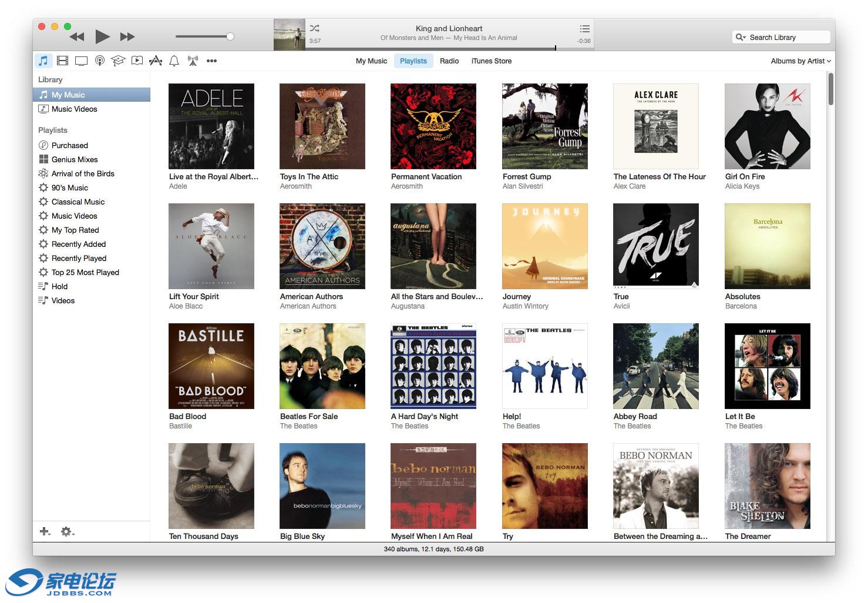The image size is (868, 603).
Task: Open Genius Mixes in the sidebar
Action: pos(92,159)
